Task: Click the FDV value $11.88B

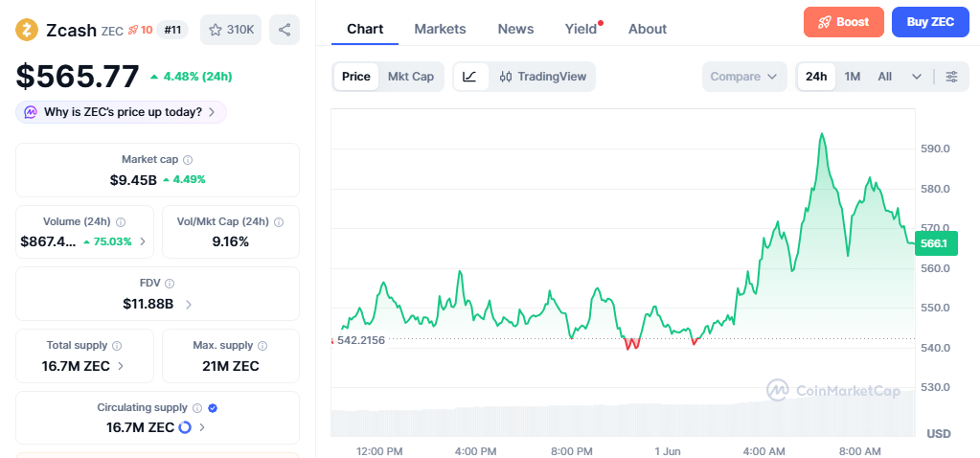Action: [x=148, y=305]
